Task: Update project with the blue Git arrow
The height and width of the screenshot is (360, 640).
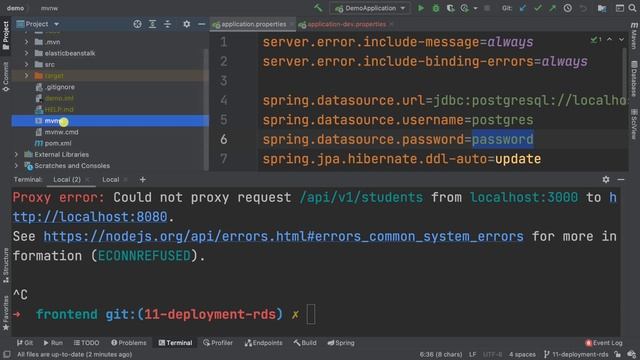Action: 523,8
